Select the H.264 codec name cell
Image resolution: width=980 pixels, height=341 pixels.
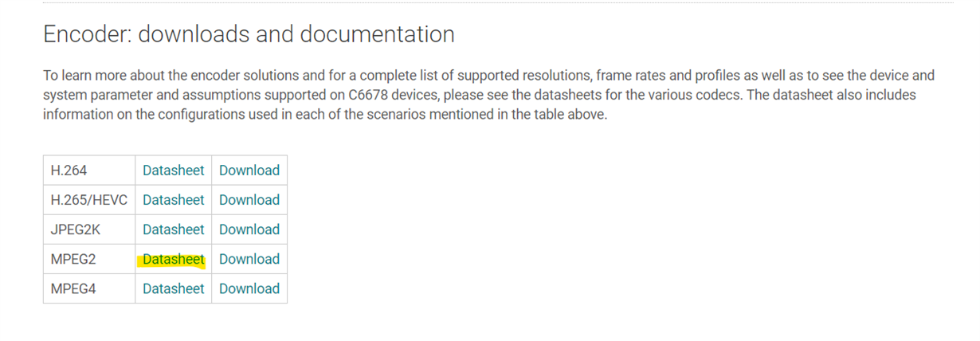tap(69, 170)
